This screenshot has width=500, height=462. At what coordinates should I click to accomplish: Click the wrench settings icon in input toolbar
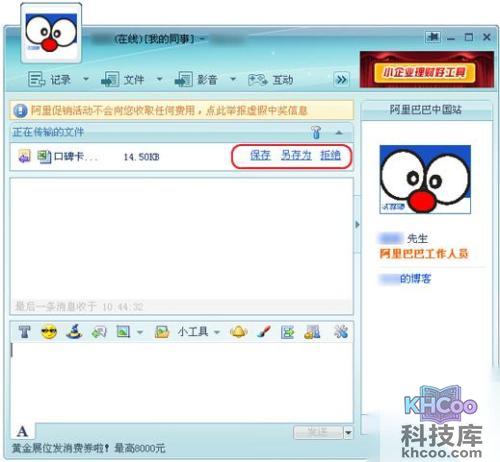tap(341, 332)
